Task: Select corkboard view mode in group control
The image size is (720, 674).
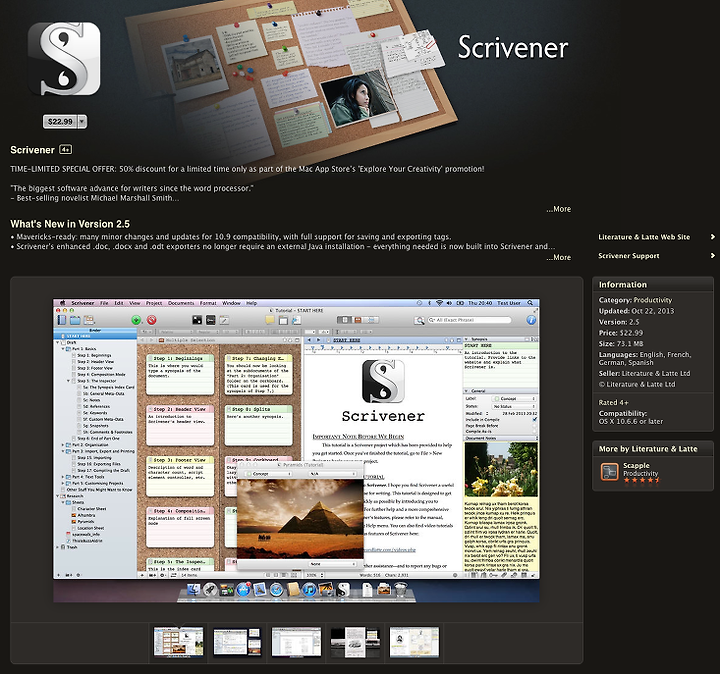Action: [x=358, y=320]
